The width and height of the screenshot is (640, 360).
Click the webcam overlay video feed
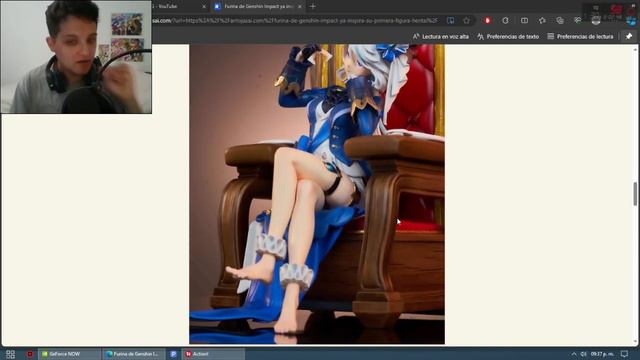point(76,57)
